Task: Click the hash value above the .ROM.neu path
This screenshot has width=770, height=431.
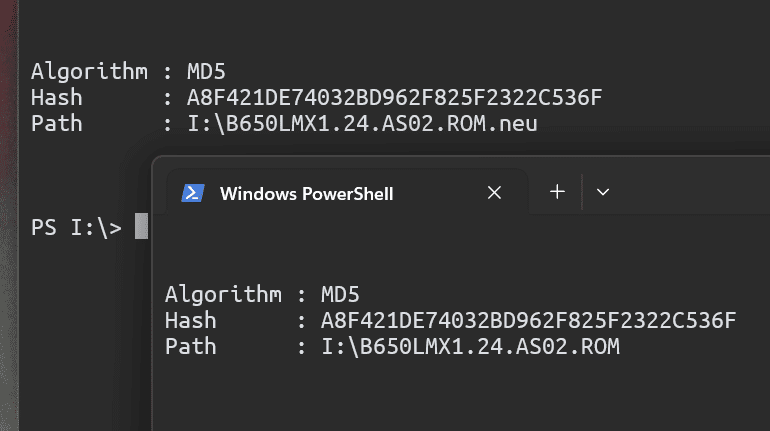Action: coord(394,97)
